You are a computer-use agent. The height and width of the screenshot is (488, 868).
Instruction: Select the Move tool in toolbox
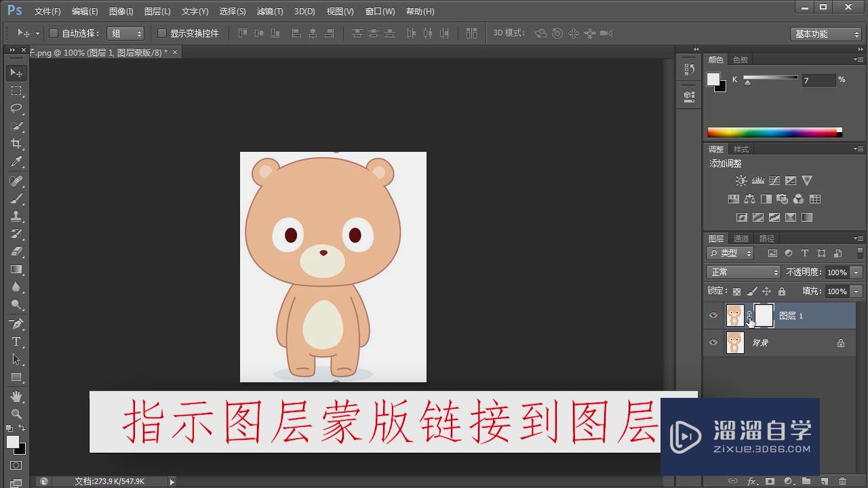16,73
